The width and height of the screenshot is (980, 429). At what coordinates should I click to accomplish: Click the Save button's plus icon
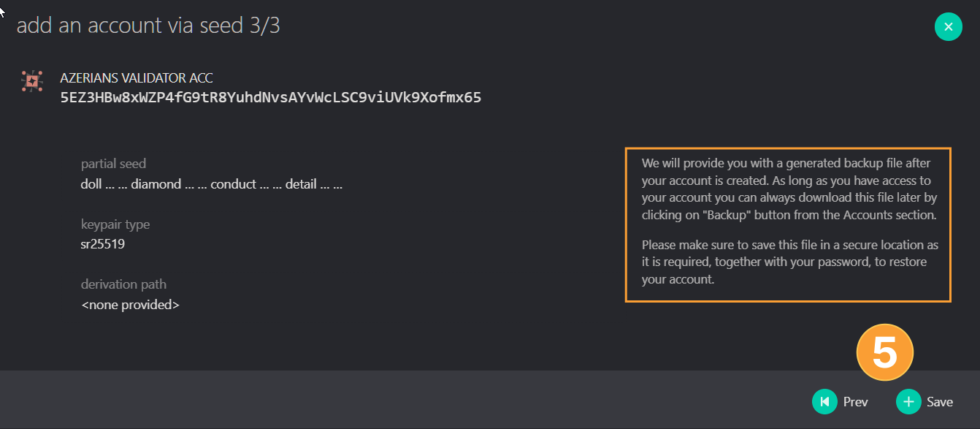click(908, 401)
